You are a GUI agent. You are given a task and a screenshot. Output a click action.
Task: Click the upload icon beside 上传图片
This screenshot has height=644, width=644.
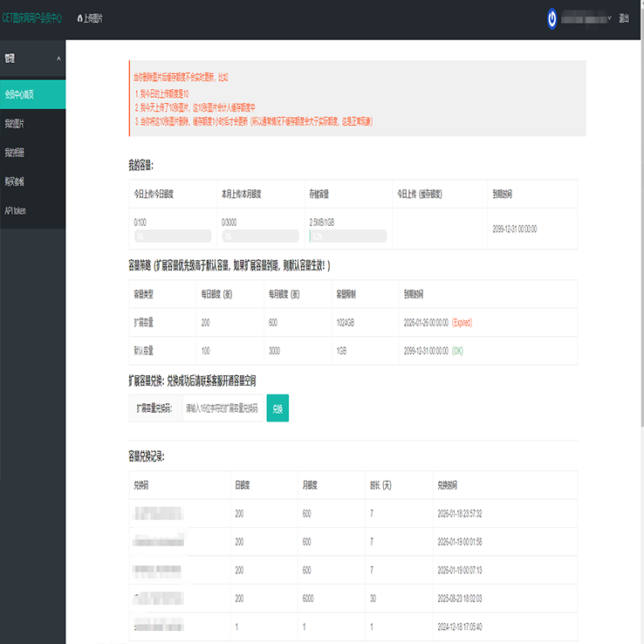79,18
